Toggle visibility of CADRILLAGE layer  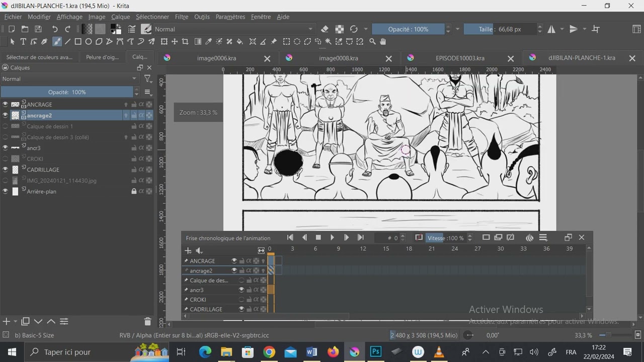pyautogui.click(x=5, y=169)
